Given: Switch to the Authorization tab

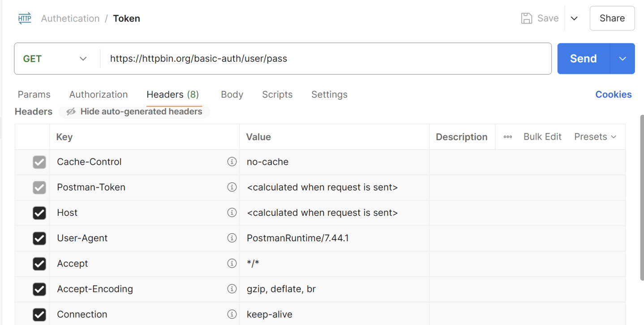Looking at the screenshot, I should 99,94.
